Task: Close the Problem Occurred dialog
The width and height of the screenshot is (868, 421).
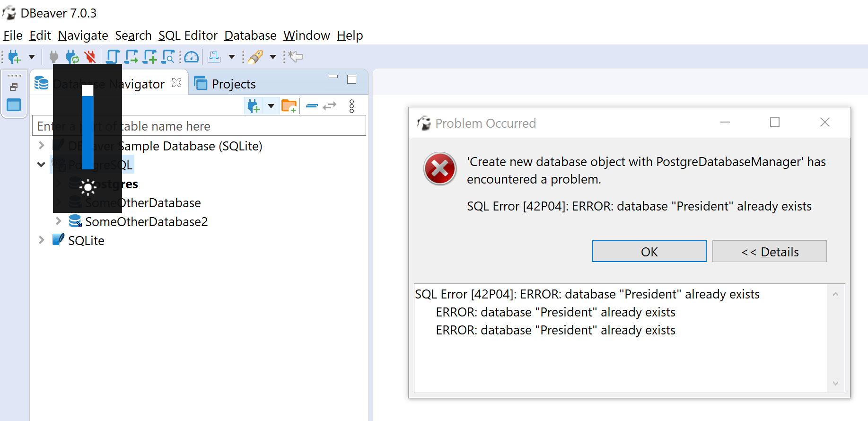Action: [825, 122]
